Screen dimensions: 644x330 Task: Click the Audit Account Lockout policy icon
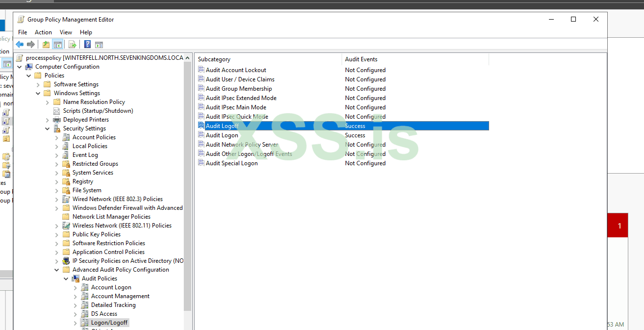pos(201,70)
